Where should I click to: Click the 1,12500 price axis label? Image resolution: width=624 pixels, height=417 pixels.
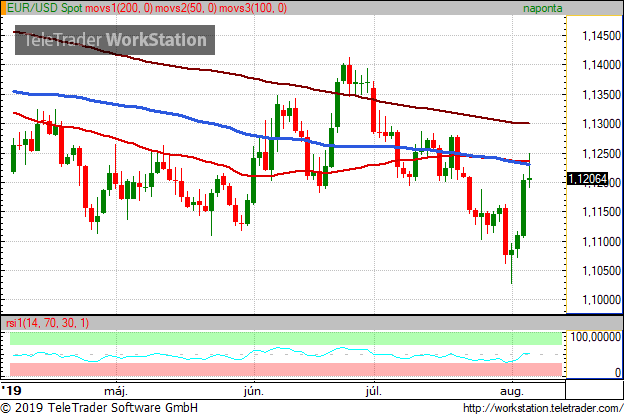point(601,153)
